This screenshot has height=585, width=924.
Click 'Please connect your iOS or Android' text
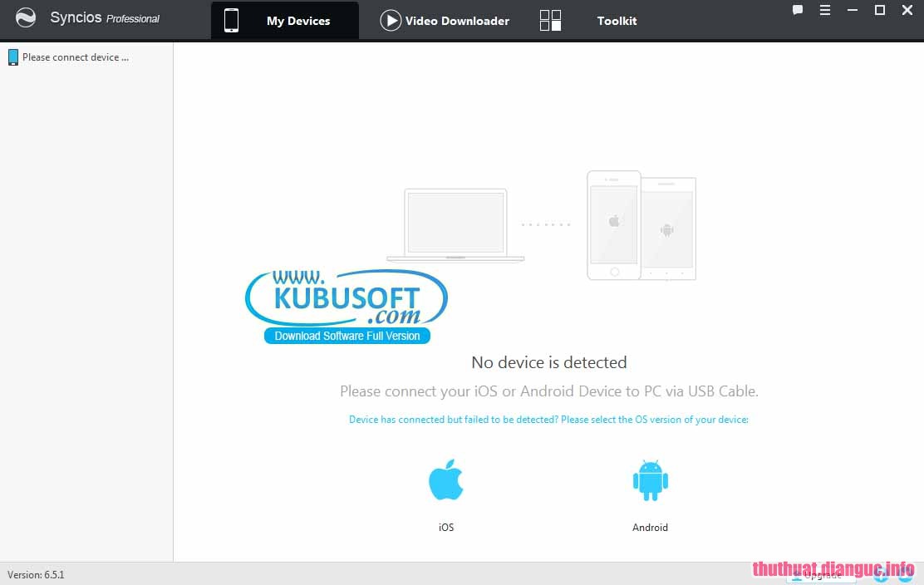548,391
